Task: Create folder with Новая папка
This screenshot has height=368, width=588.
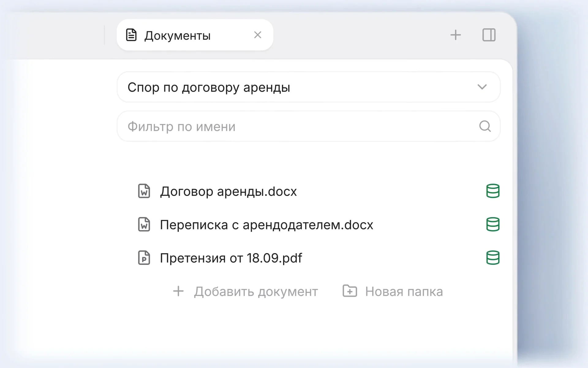Action: click(393, 291)
